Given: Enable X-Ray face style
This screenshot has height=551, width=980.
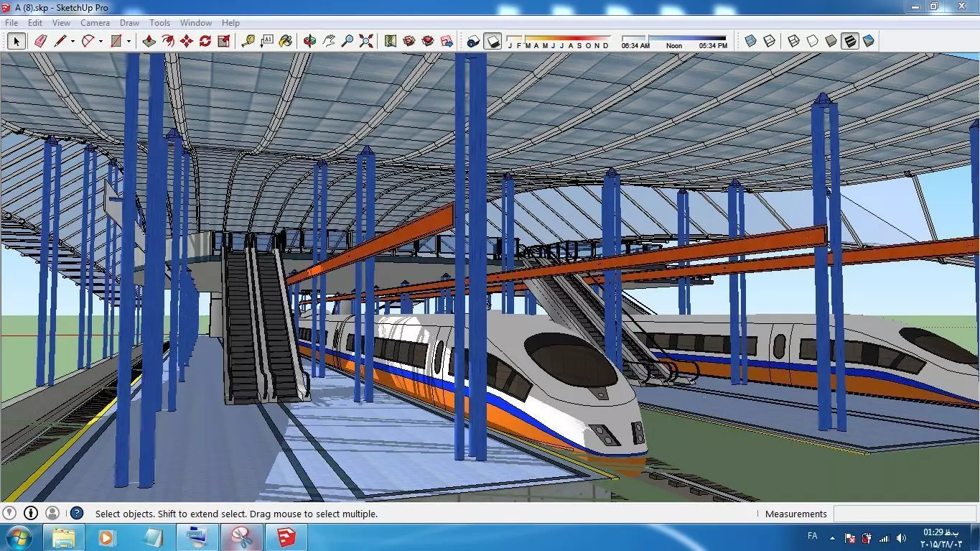Looking at the screenshot, I should click(751, 41).
